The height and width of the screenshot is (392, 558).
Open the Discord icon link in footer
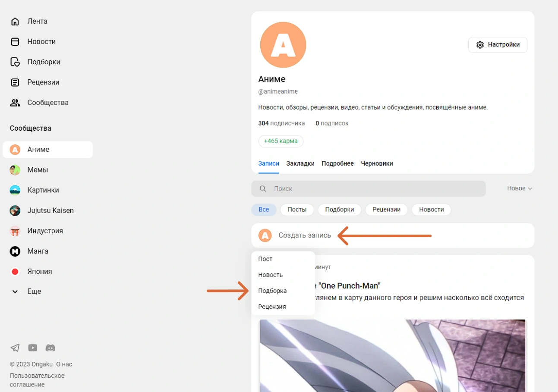pyautogui.click(x=50, y=348)
